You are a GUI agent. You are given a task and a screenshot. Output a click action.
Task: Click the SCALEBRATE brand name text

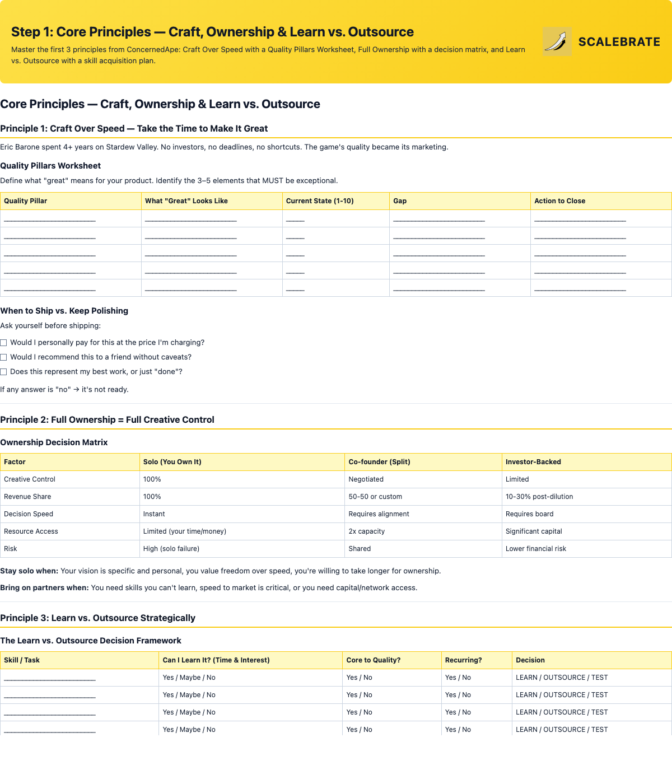point(619,42)
